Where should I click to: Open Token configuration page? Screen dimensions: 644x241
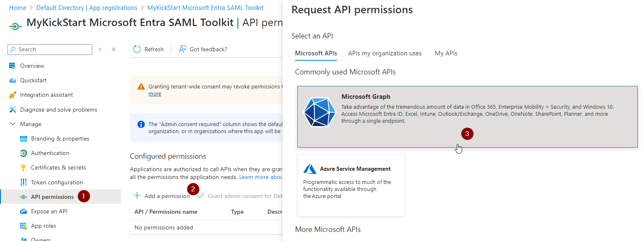57,182
